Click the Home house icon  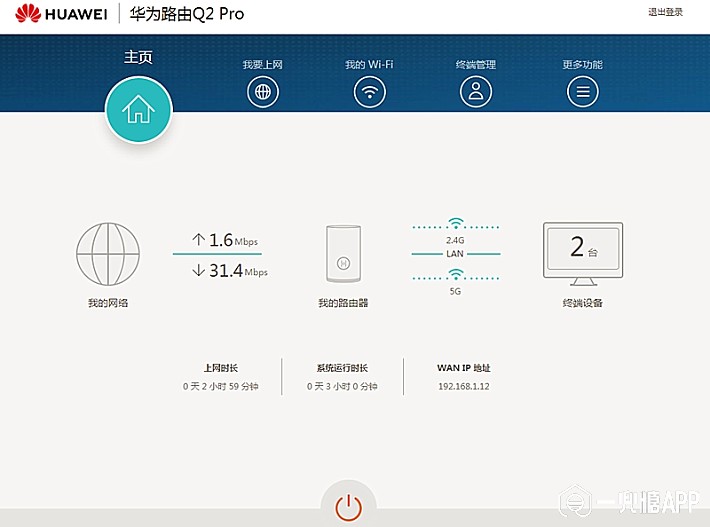point(138,110)
